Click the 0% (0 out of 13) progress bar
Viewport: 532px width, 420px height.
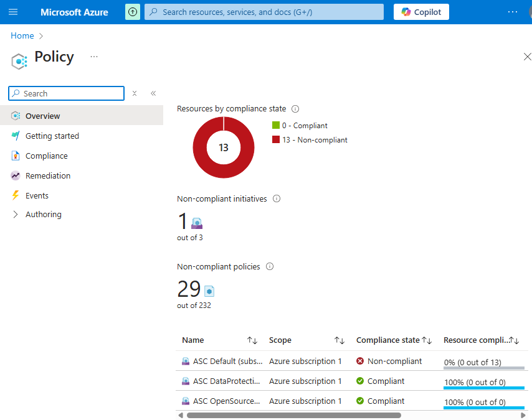pyautogui.click(x=484, y=368)
